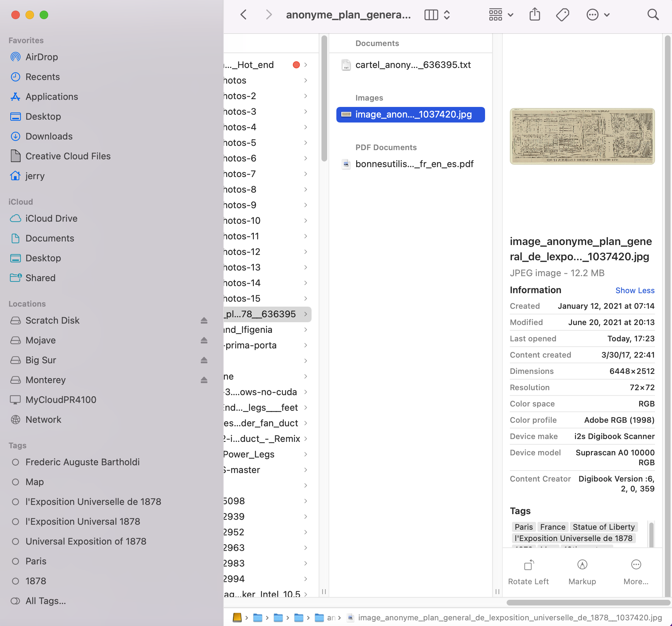The width and height of the screenshot is (672, 626).
Task: Click the Rotate Left action
Action: 528,571
